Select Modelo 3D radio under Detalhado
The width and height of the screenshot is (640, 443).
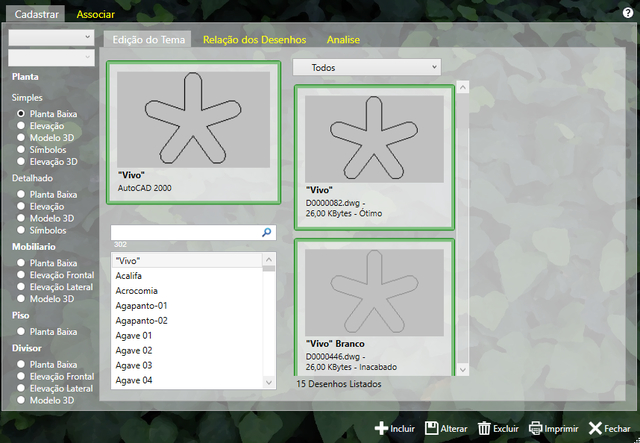(x=20, y=218)
